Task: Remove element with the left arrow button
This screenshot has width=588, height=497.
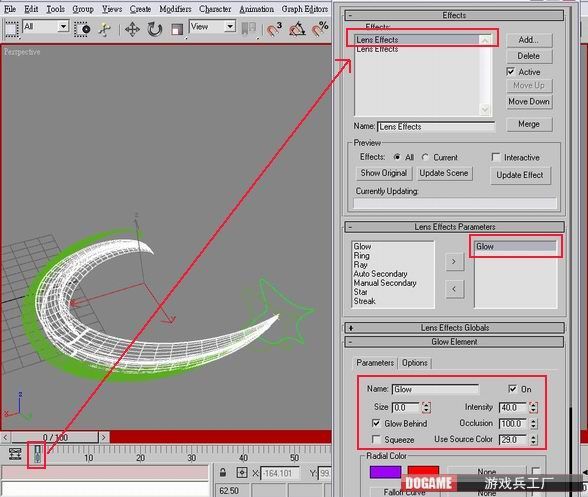Action: click(454, 289)
